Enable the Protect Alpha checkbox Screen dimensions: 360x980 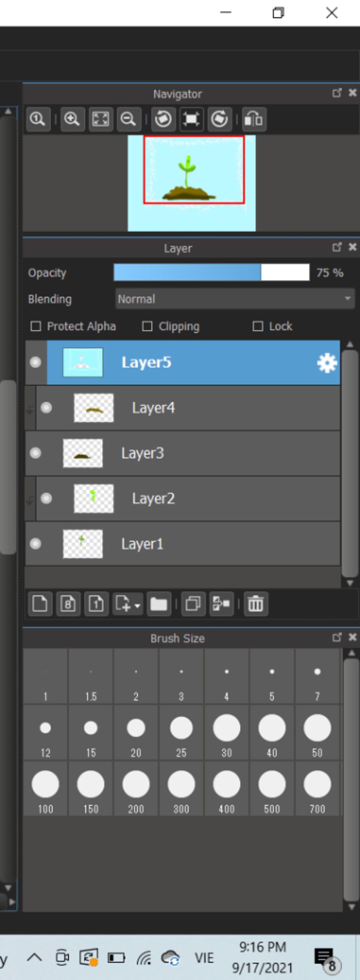(36, 326)
